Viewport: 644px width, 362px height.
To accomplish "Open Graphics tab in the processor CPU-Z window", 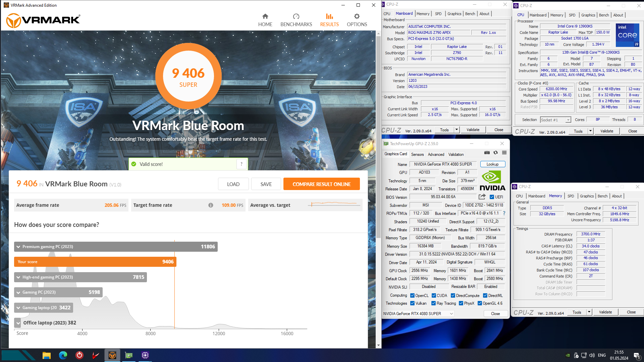I will coord(588,15).
